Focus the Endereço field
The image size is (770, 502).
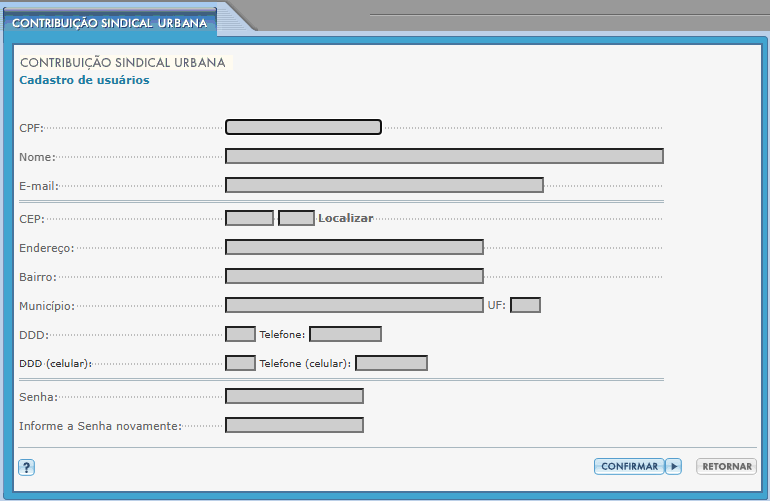tap(354, 247)
